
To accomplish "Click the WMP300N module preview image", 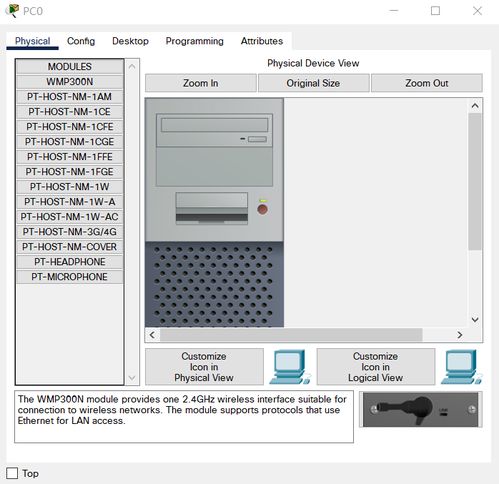I will 421,410.
